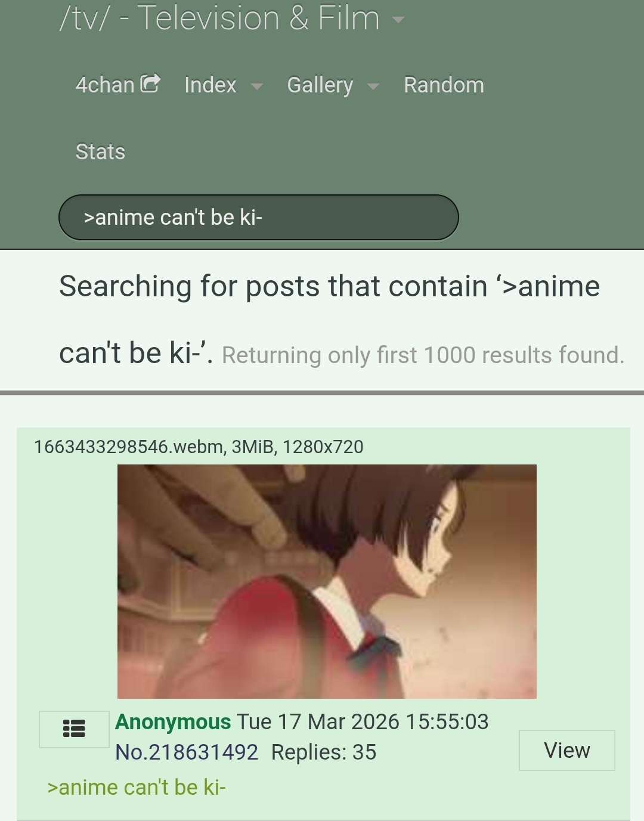
Task: Select post number No.218631492
Action: [x=187, y=752]
